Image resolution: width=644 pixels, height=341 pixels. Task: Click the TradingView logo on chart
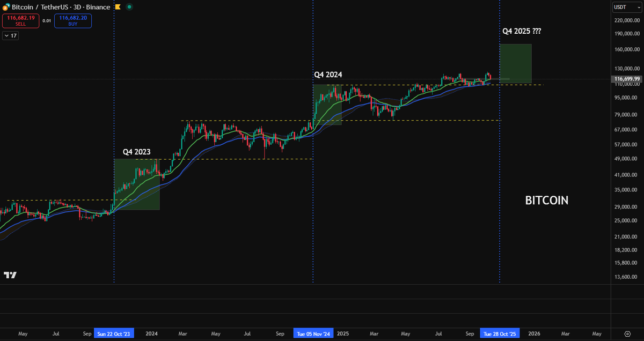(x=10, y=275)
